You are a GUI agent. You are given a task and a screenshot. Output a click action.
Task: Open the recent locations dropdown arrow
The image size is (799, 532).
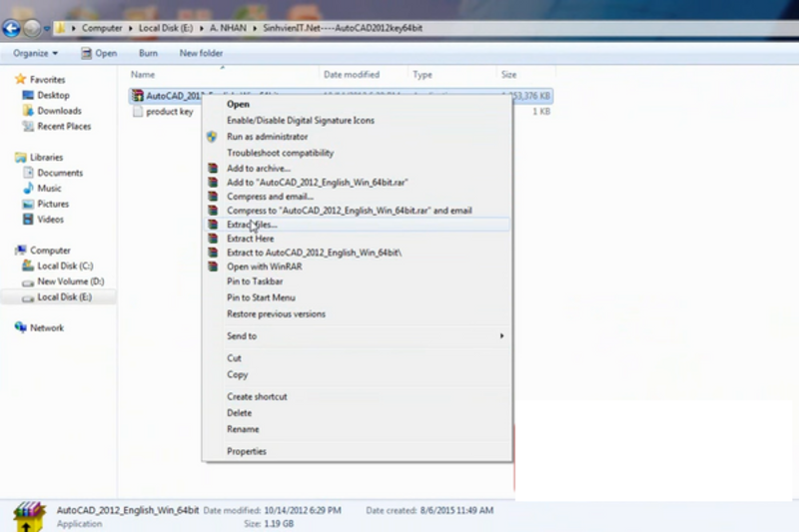click(46, 29)
